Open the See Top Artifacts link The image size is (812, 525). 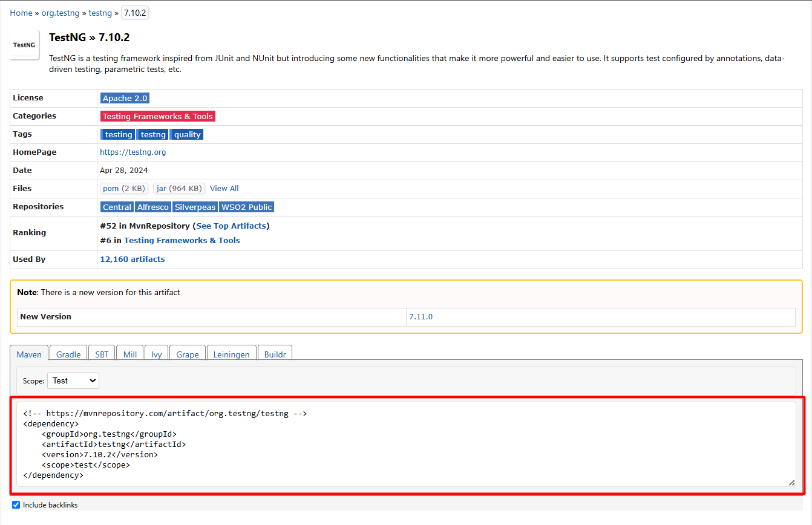(x=231, y=226)
